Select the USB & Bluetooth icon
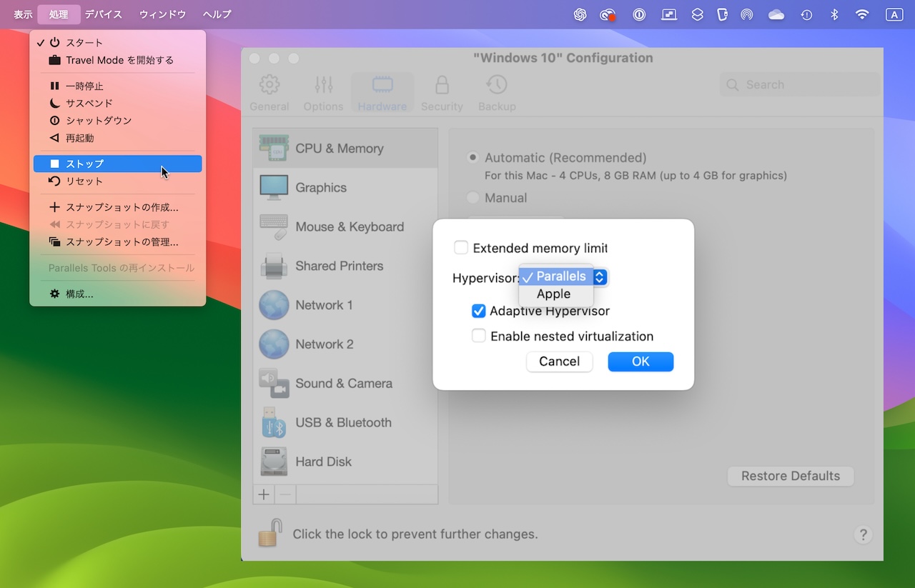 (274, 423)
